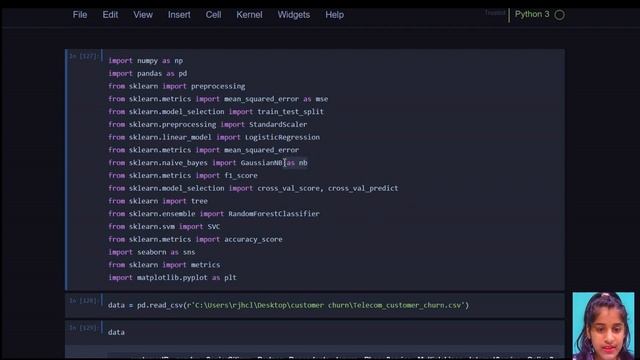This screenshot has width=640, height=360.
Task: Click the Trusted notebook indicator
Action: tap(495, 13)
